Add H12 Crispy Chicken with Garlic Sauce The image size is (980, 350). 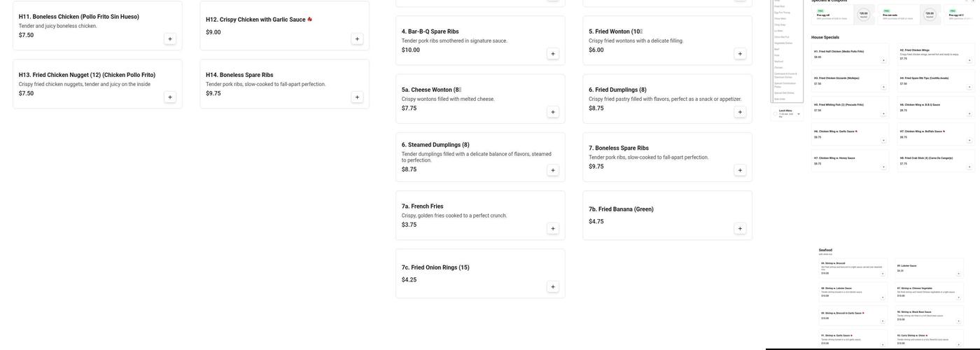pos(357,39)
